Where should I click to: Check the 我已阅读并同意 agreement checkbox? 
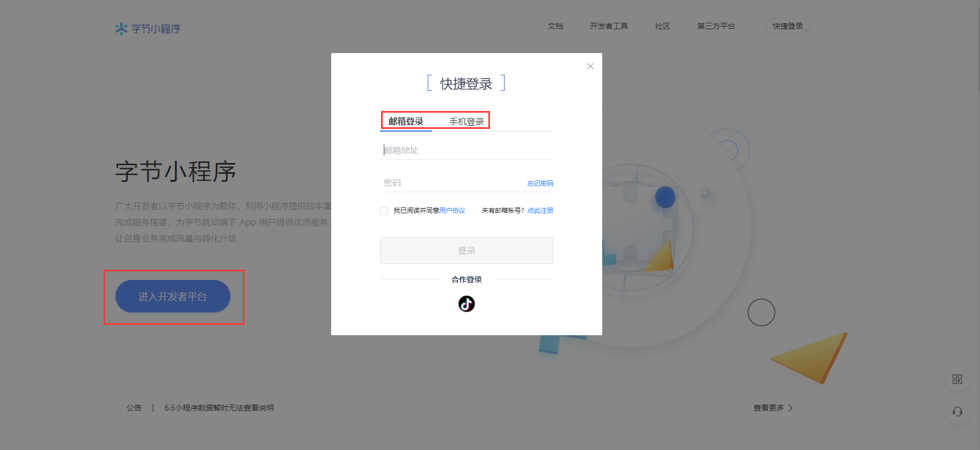[x=384, y=211]
